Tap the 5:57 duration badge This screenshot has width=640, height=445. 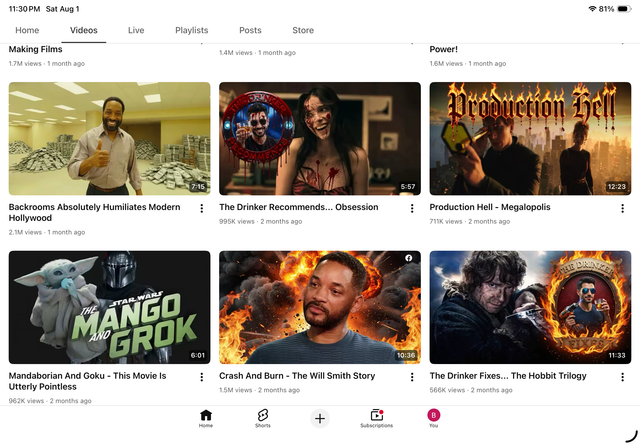pos(408,187)
